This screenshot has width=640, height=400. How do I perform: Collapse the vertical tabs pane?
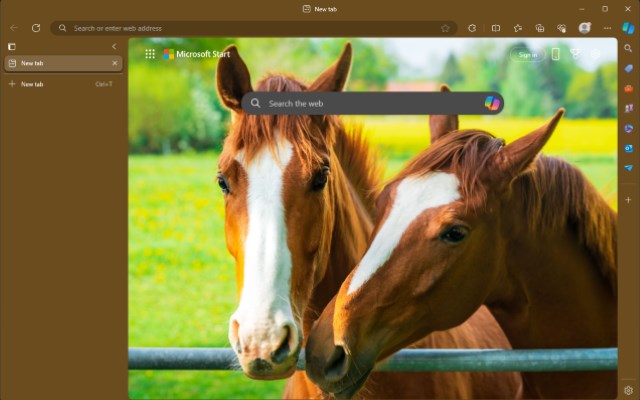[x=114, y=47]
